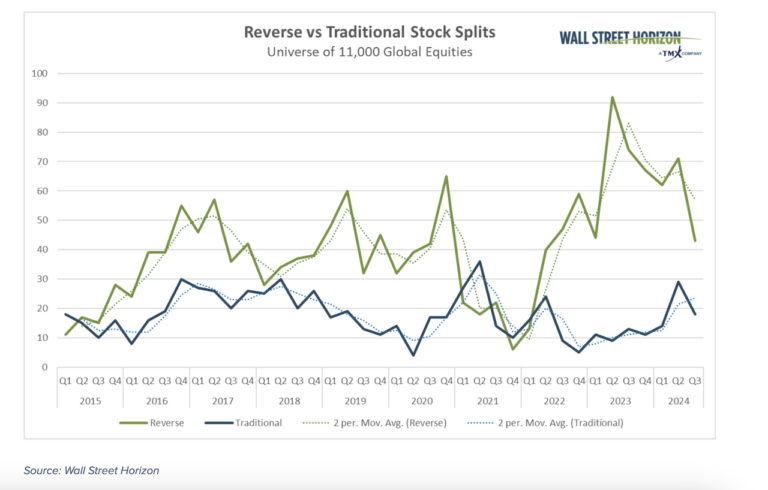Click legend entry '2 per. Mov. Avg. (Reverse)'
This screenshot has width=768, height=490.
(x=375, y=423)
